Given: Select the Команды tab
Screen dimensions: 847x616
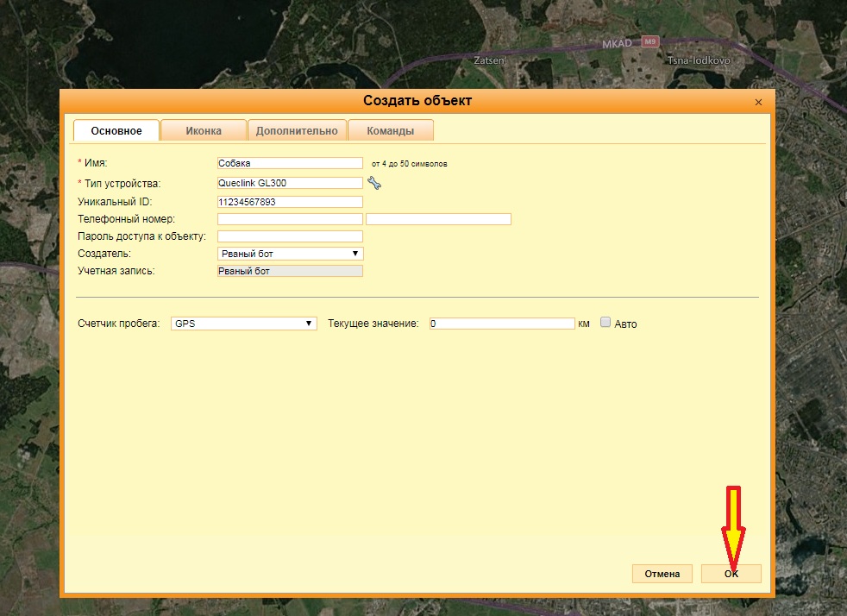Looking at the screenshot, I should 390,131.
